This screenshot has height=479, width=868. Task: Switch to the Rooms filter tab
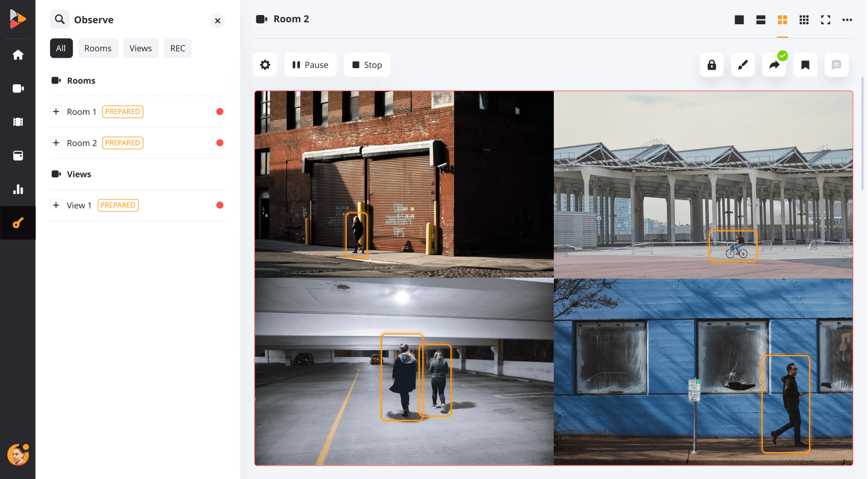tap(98, 48)
